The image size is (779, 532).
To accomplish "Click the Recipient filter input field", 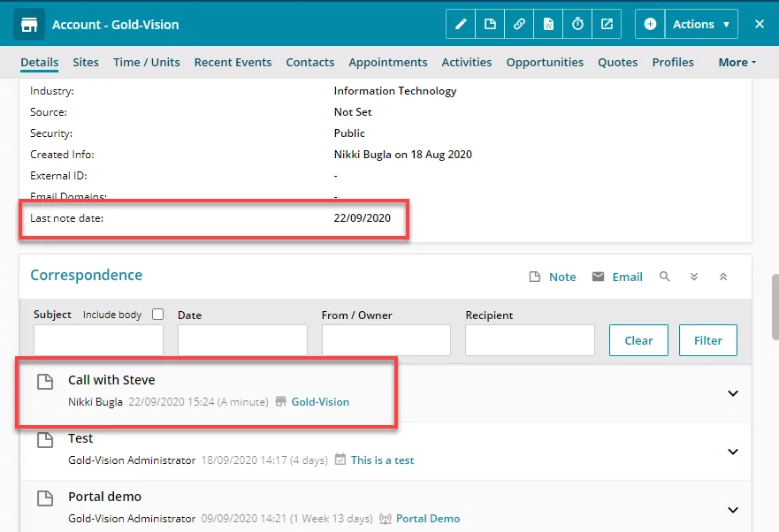I will pos(530,340).
